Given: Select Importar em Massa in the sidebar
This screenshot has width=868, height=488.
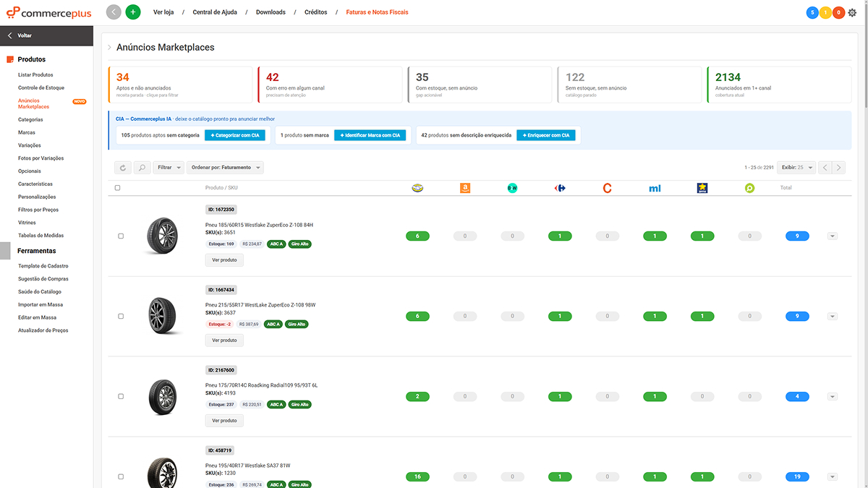Looking at the screenshot, I should 41,305.
